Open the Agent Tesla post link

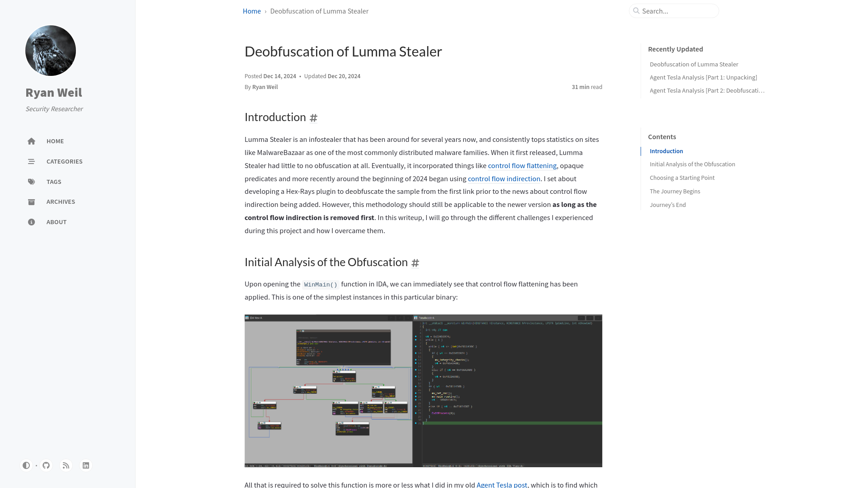(502, 484)
